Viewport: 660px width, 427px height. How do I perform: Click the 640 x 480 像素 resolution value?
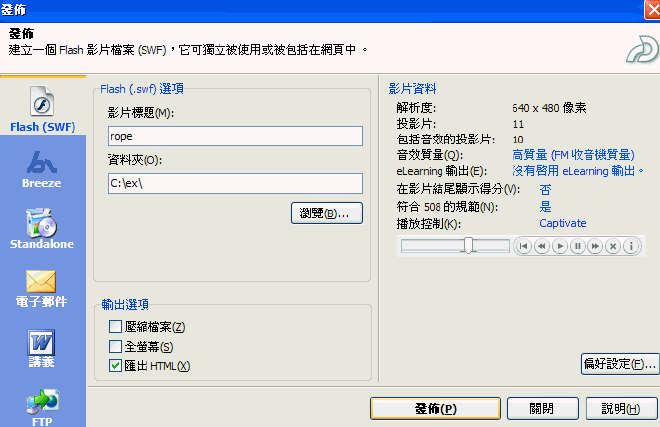pyautogui.click(x=549, y=108)
